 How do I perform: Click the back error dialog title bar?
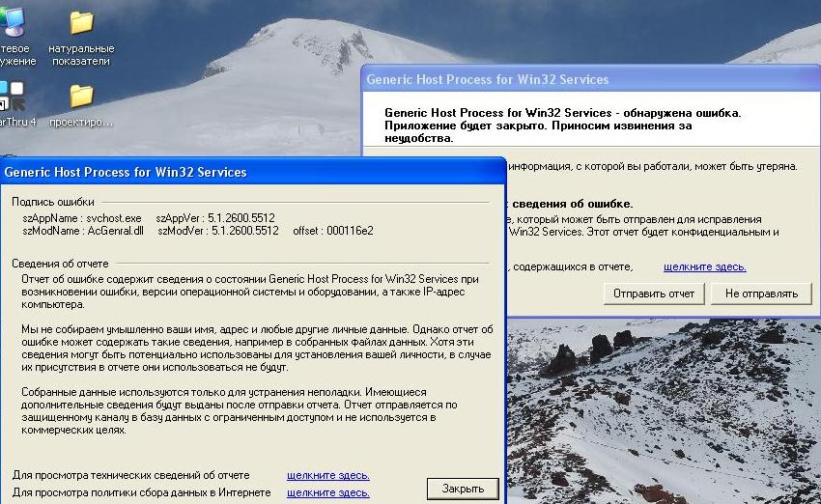pos(590,79)
